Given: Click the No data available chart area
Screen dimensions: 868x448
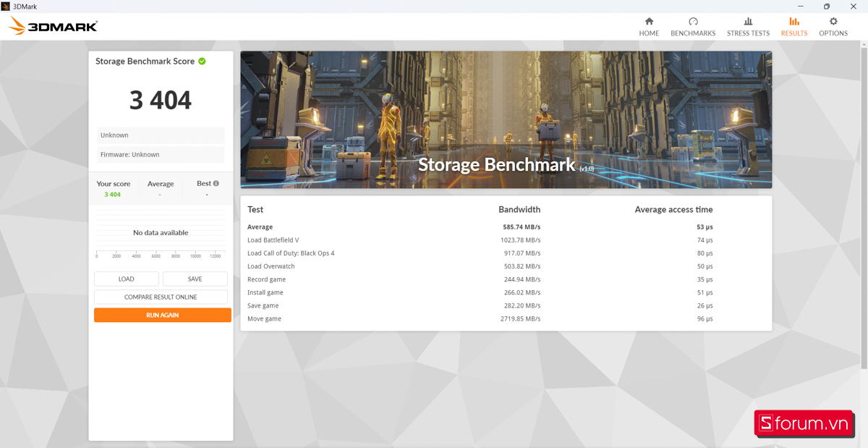Looking at the screenshot, I should [161, 233].
